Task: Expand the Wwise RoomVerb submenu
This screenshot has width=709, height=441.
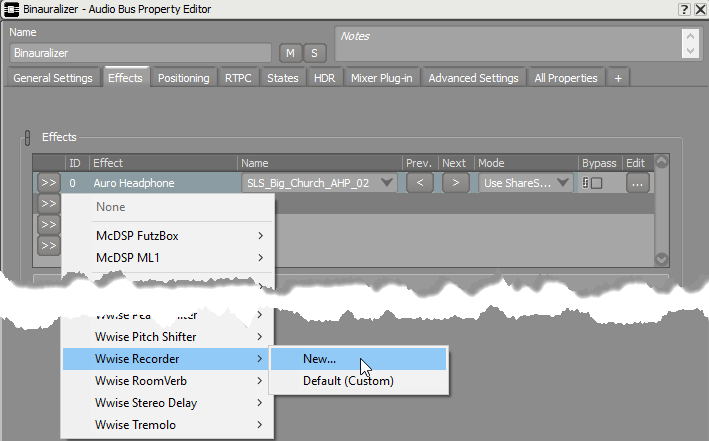Action: click(x=168, y=381)
